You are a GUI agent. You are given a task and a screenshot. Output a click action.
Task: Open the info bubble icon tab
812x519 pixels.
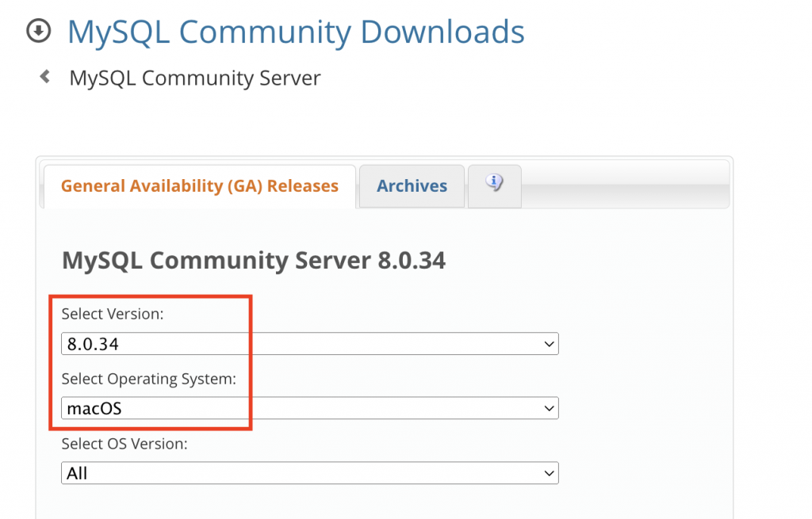coord(495,185)
